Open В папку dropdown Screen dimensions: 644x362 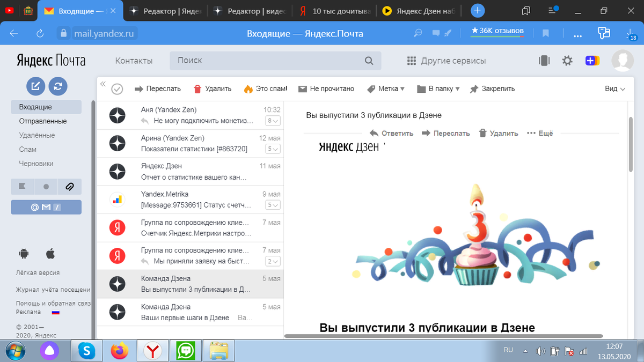[438, 89]
